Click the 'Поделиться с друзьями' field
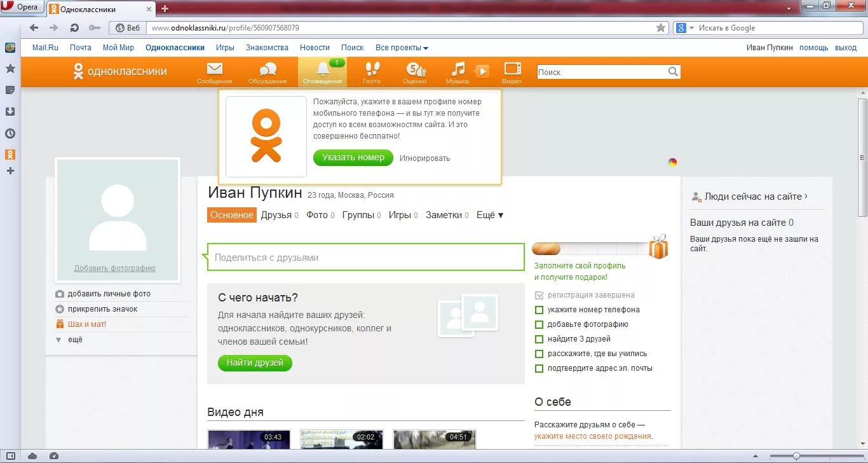Viewport: 868px width, 463px height. tap(365, 258)
